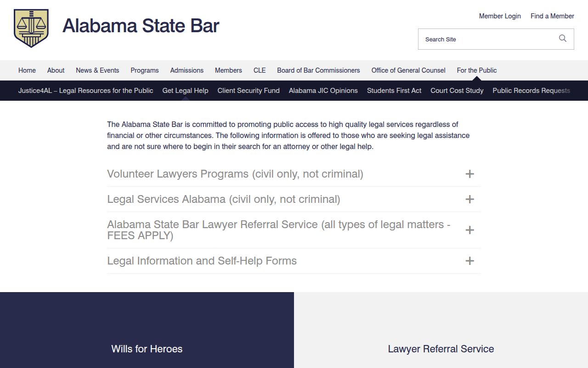
Task: Click the Find a Member link
Action: 552,16
